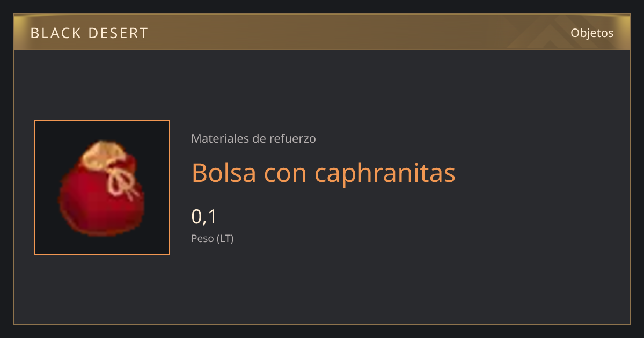Open the Materiales de refuerzo category
This screenshot has height=338, width=644.
(253, 138)
